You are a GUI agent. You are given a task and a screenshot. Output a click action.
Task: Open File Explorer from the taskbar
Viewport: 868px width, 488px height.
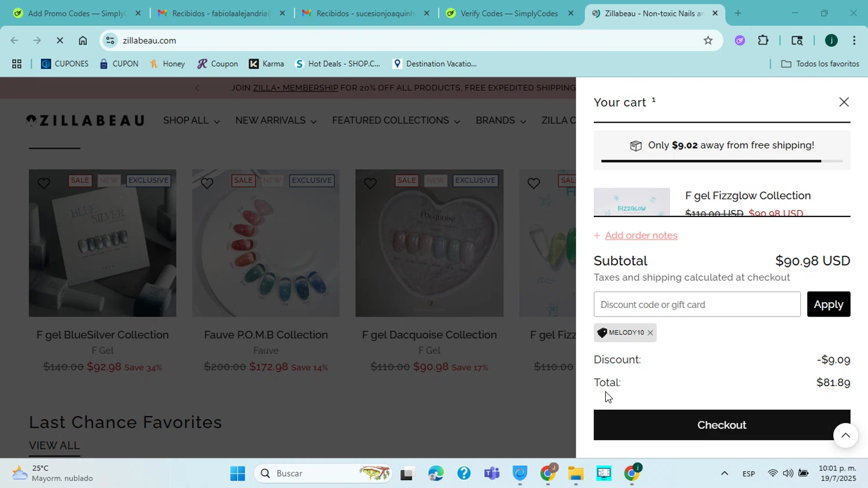pos(575,474)
